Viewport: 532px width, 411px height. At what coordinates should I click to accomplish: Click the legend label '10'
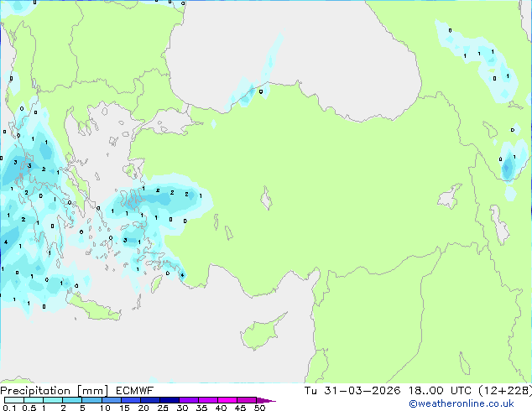[x=105, y=408]
